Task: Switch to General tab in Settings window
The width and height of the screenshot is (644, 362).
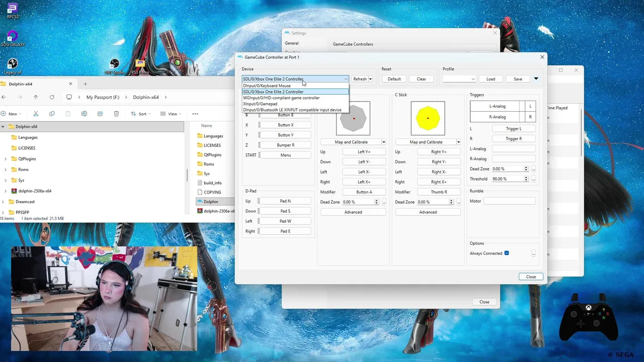Action: coord(292,43)
